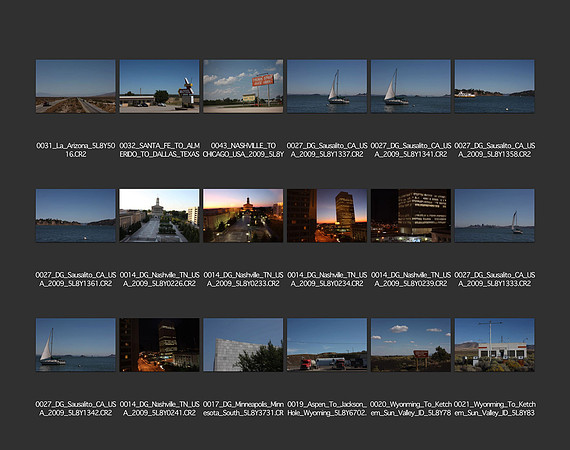The height and width of the screenshot is (450, 570).
Task: Click the file name ending 5L8Y1361.CR2
Action: [x=76, y=279]
